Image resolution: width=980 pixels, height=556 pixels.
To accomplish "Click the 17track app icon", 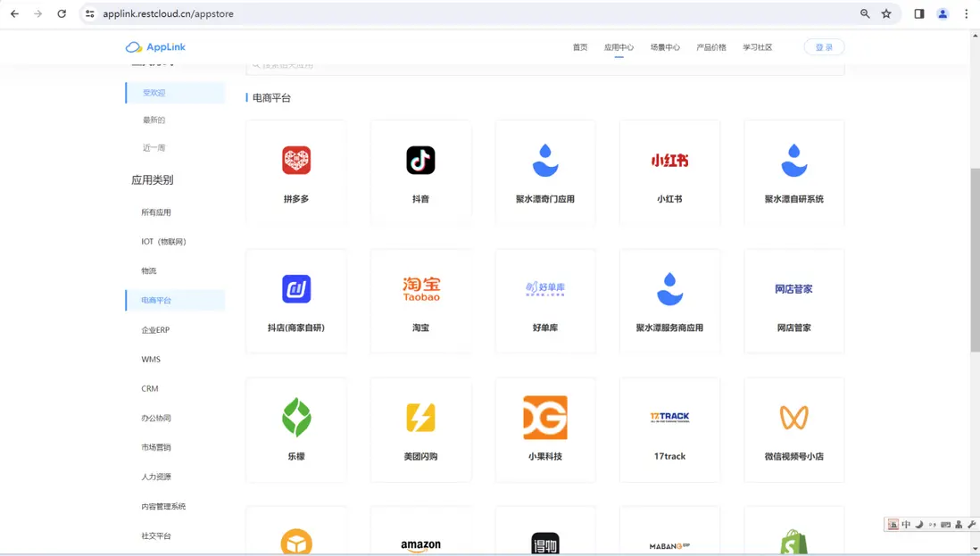I will pos(669,417).
